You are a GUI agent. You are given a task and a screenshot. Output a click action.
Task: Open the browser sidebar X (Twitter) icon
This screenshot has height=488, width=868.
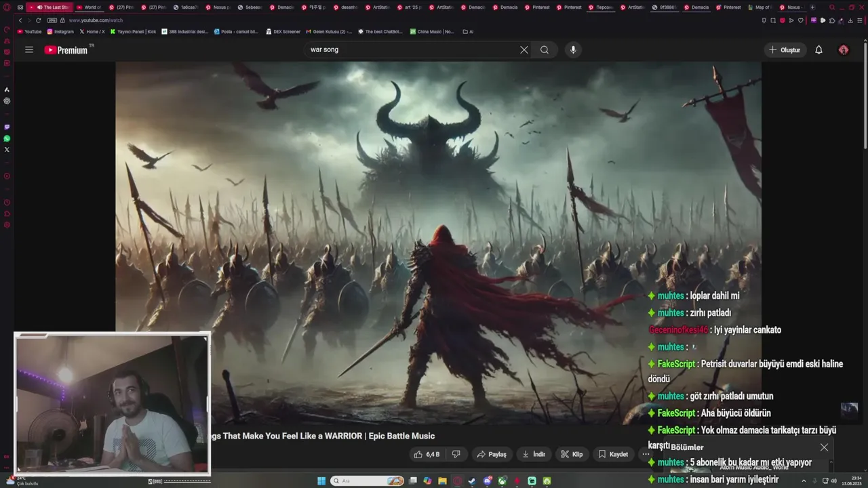coord(7,149)
